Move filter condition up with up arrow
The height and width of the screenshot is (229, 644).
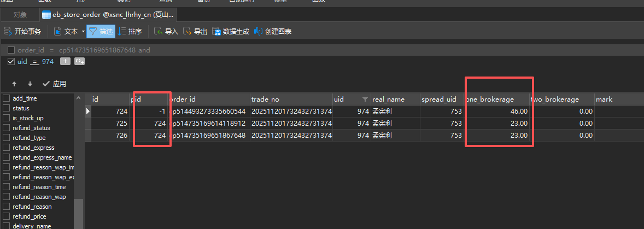[14, 84]
